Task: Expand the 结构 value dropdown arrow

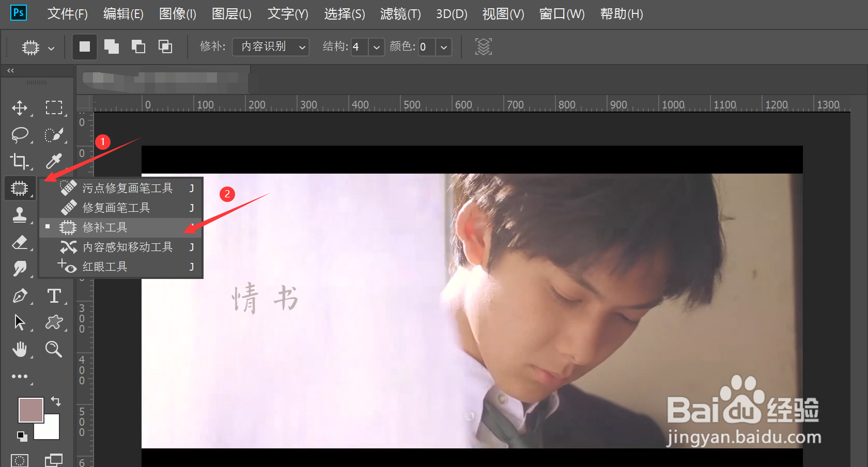Action: (377, 47)
